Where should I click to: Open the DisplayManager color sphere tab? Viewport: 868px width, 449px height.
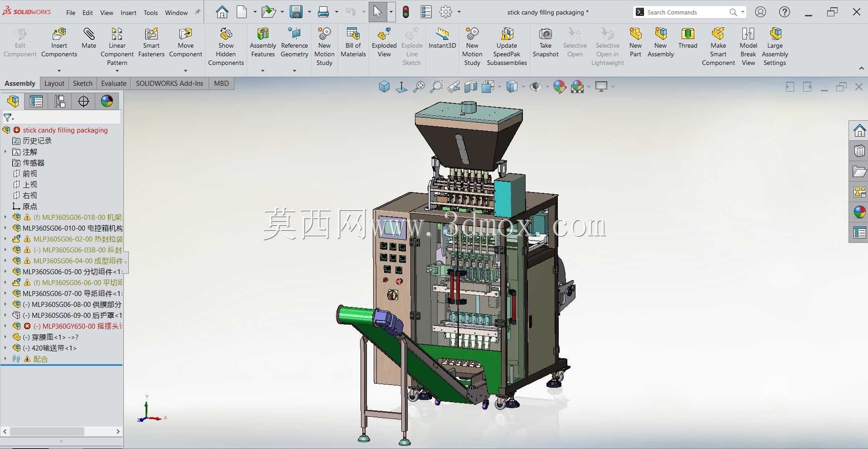coord(107,101)
